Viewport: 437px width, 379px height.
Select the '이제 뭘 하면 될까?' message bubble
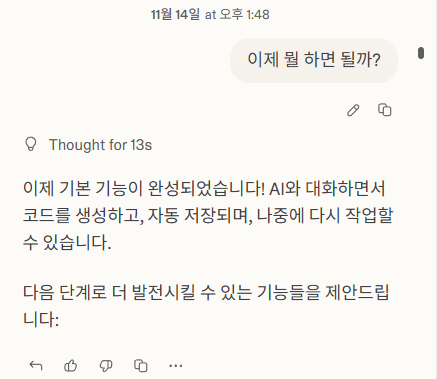tap(314, 60)
